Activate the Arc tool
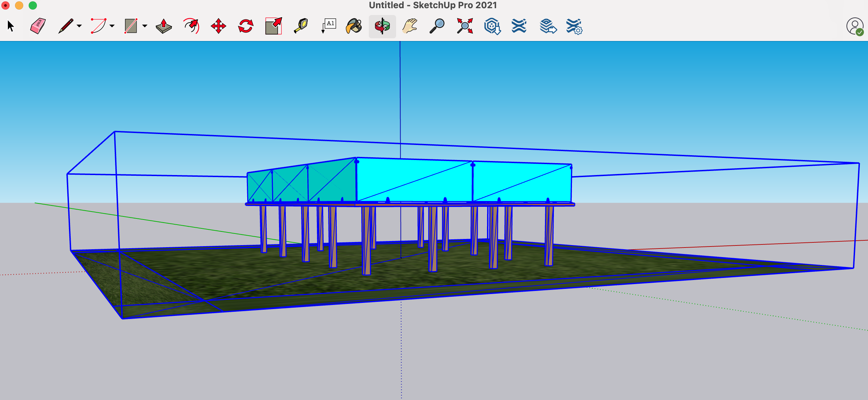This screenshot has width=868, height=400. click(99, 26)
